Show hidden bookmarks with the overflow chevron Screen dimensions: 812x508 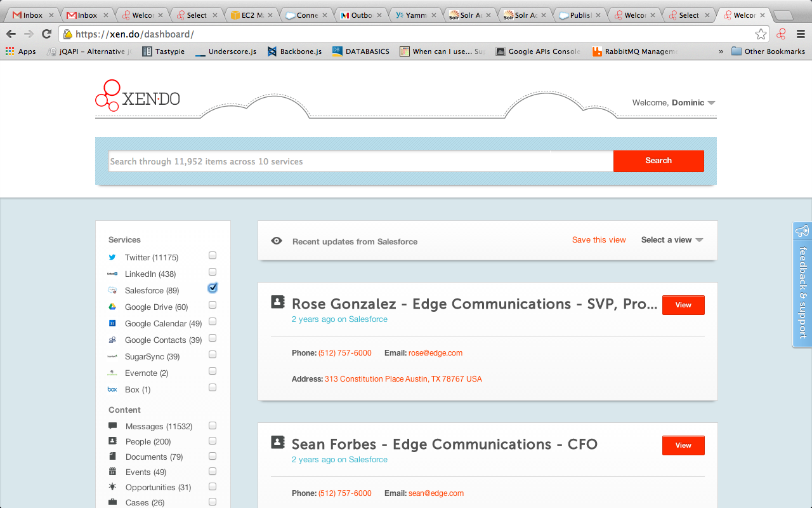tap(721, 51)
